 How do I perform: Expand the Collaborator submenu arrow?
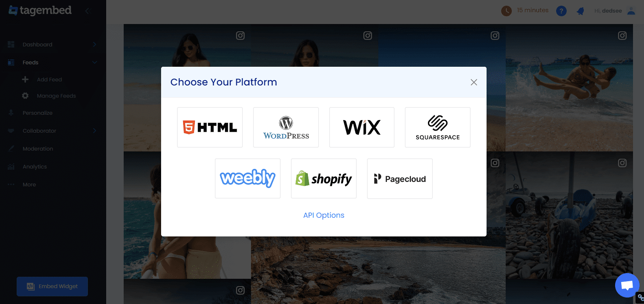coord(94,131)
